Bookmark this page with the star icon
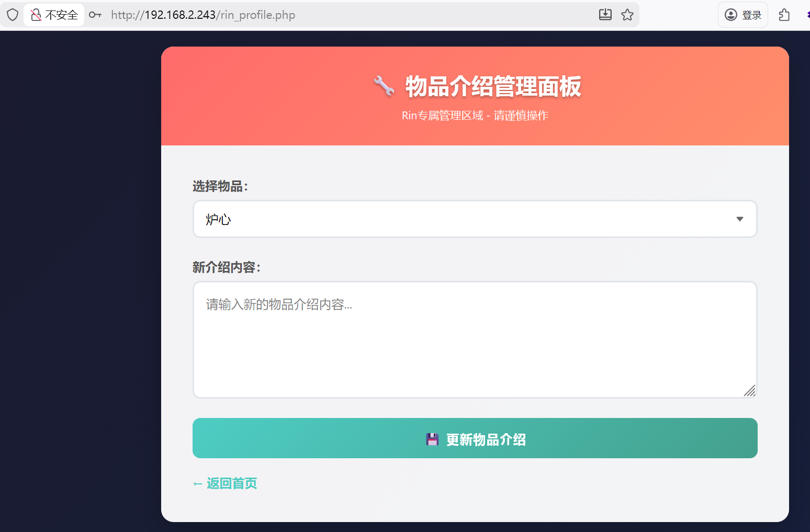 [627, 15]
